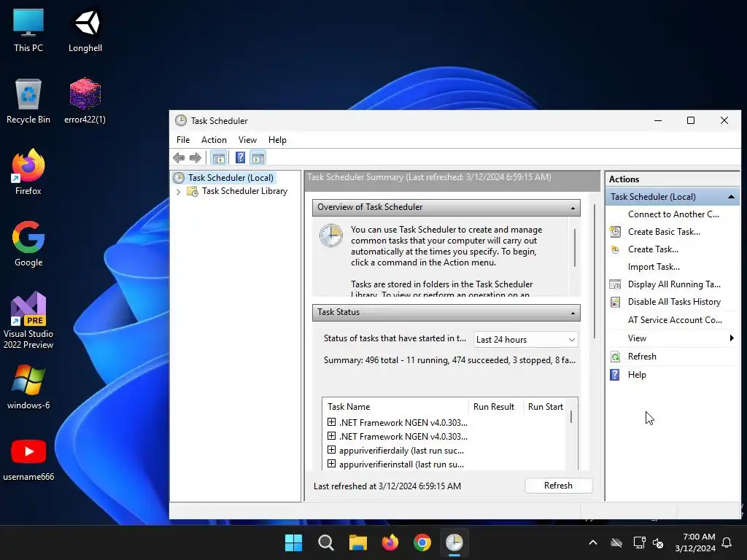
Task: Select the Longhell desktop icon
Action: coord(85,31)
